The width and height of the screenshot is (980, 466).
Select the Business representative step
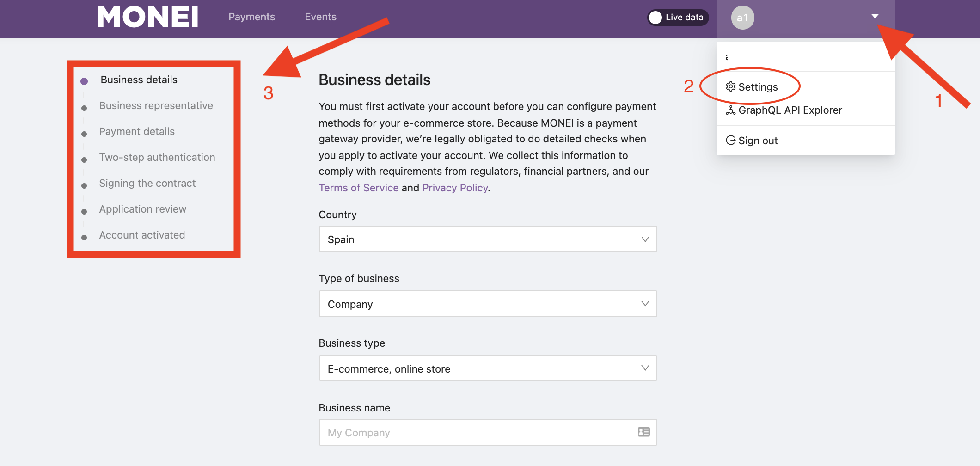point(156,105)
